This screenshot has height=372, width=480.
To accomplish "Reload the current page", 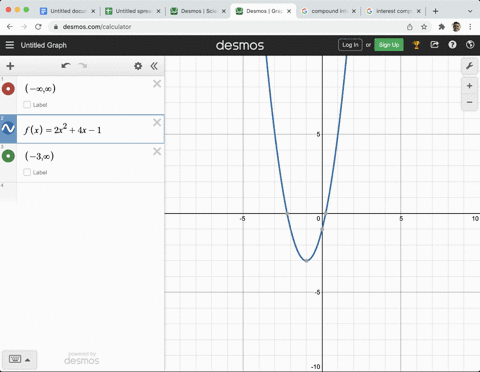I will click(x=38, y=27).
